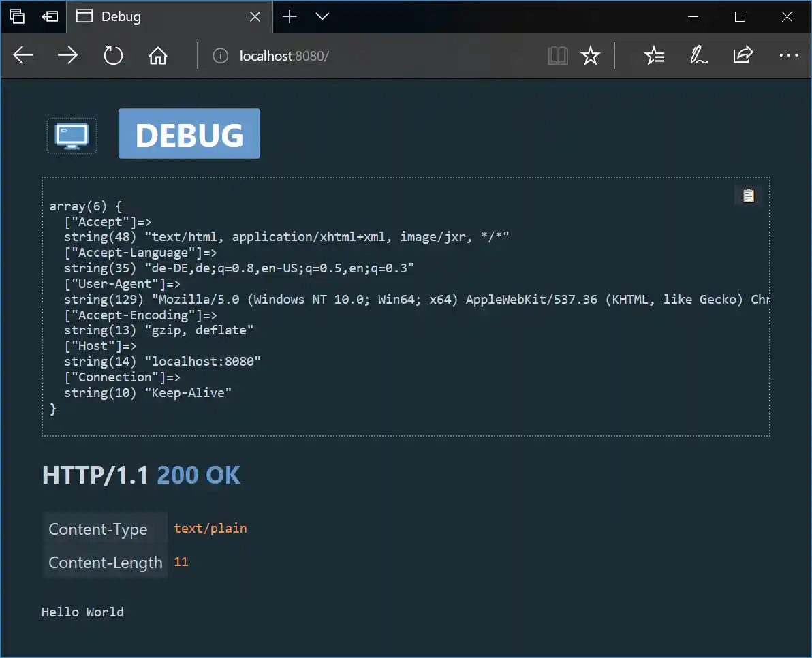Open tabs you've set aside
Screen dimensions: 812x658
point(17,16)
